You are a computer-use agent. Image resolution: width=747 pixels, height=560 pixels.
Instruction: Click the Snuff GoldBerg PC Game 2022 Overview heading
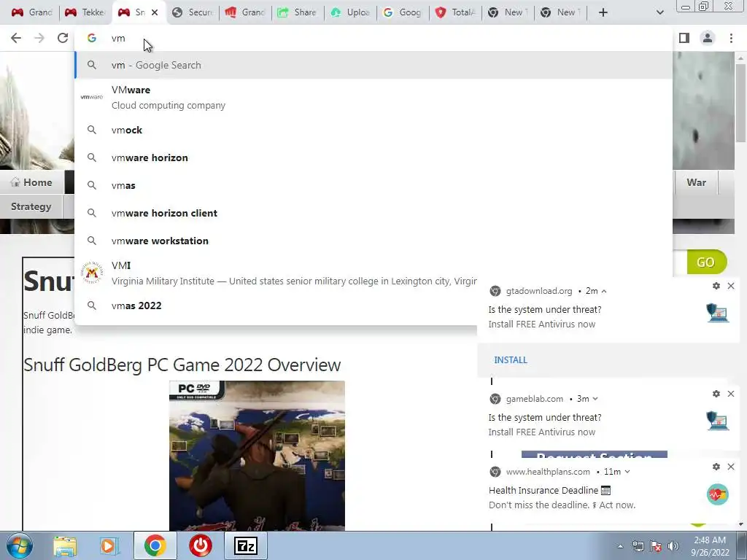click(182, 365)
